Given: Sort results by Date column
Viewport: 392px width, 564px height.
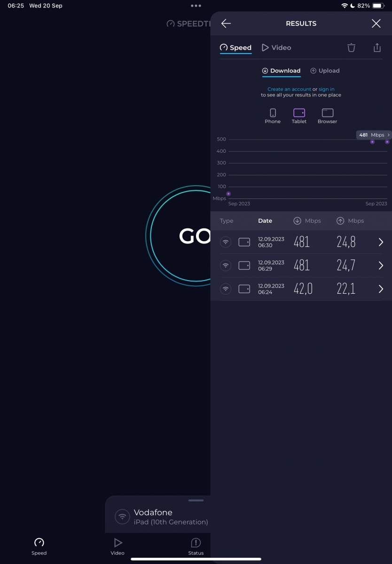Looking at the screenshot, I should (x=265, y=221).
